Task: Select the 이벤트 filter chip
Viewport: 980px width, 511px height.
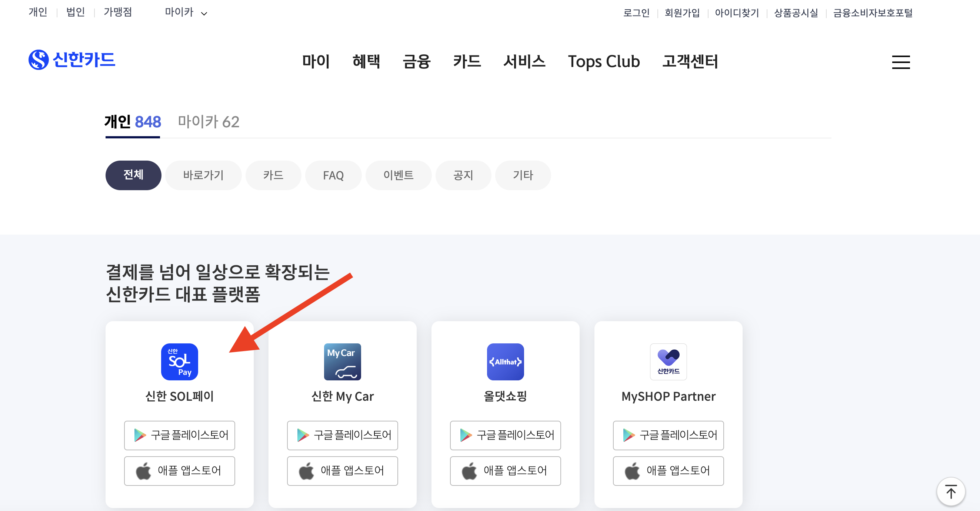Action: pyautogui.click(x=398, y=175)
